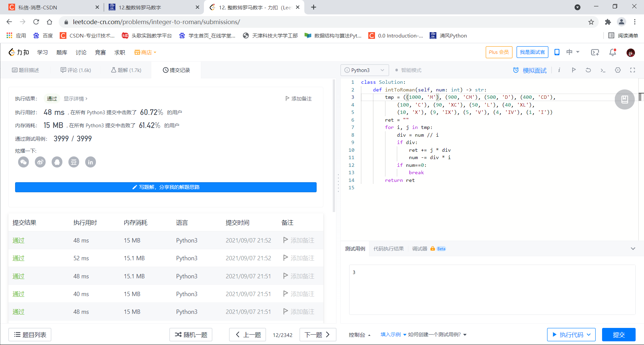The height and width of the screenshot is (345, 644).
Task: Click the mobile app download icon
Action: 557,52
